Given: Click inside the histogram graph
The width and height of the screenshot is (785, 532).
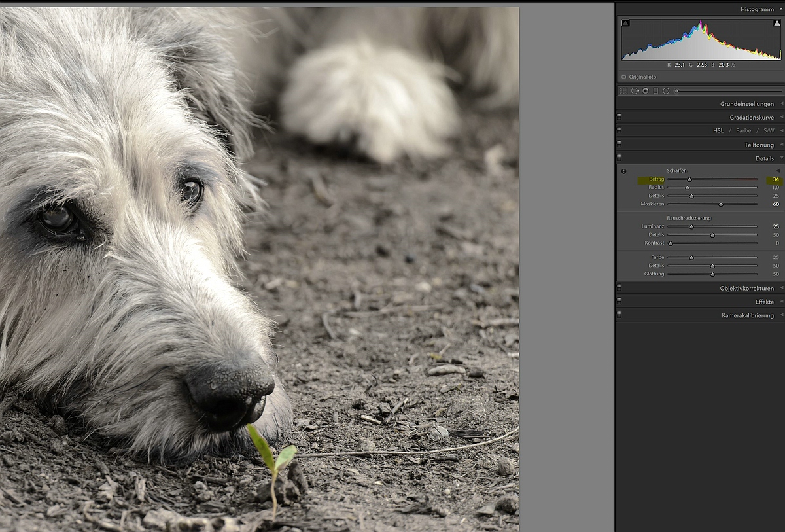Looking at the screenshot, I should click(701, 40).
